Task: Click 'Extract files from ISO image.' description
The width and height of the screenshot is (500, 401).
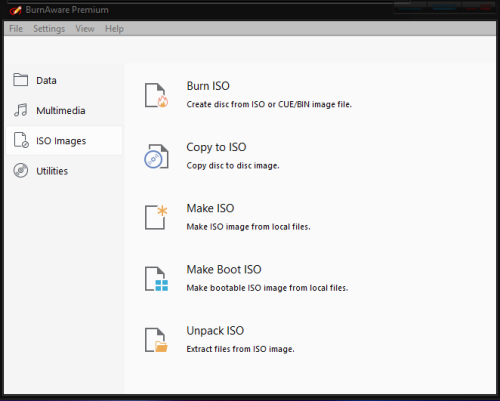Action: (240, 349)
